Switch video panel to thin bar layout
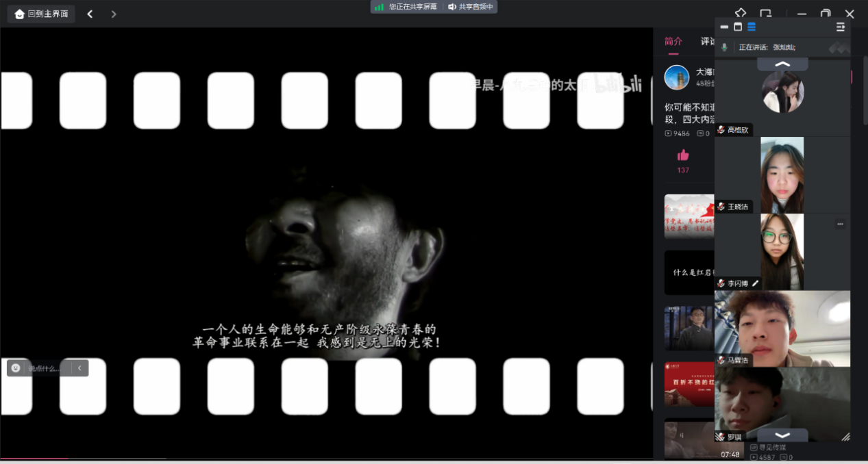This screenshot has width=868, height=464. [x=724, y=27]
